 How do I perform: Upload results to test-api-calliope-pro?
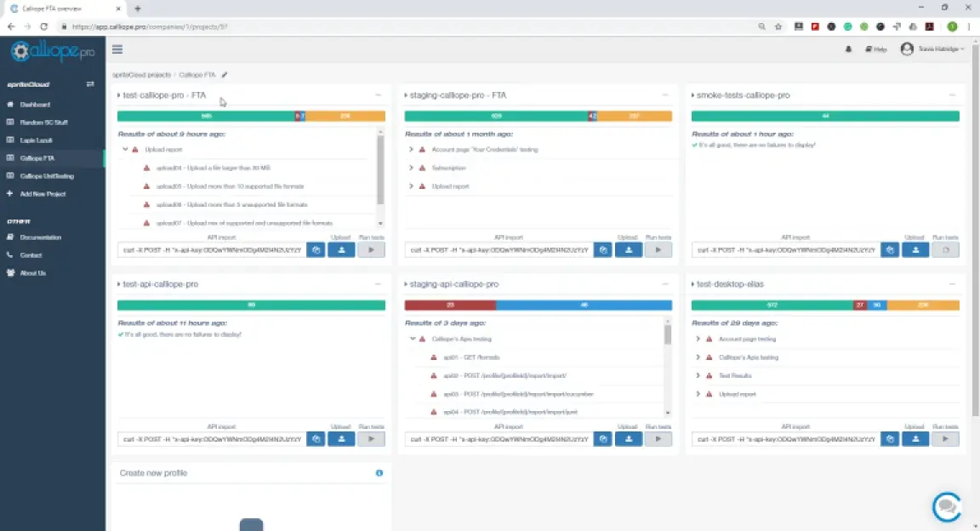(341, 439)
